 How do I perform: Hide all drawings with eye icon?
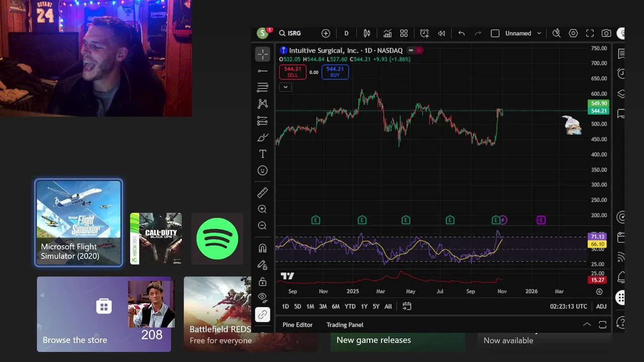(x=263, y=298)
